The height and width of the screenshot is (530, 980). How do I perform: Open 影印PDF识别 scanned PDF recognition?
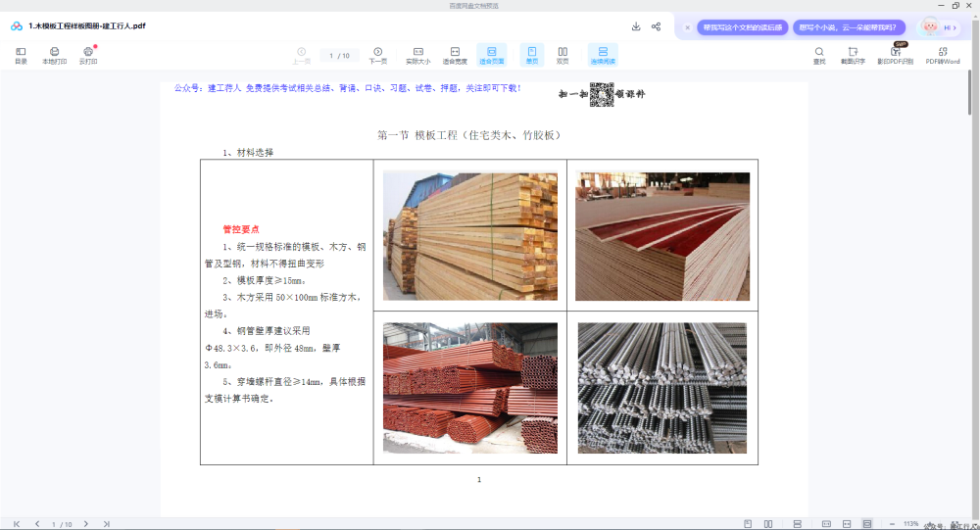[895, 55]
